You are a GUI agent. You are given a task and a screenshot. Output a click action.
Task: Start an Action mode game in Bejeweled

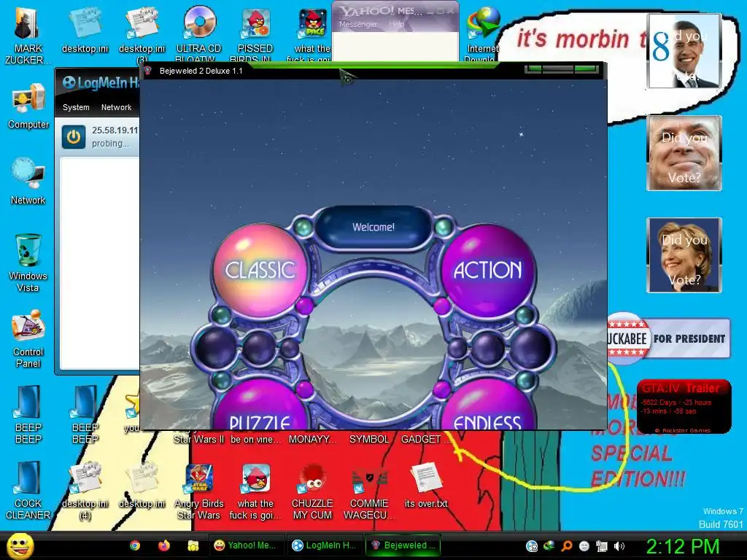488,270
